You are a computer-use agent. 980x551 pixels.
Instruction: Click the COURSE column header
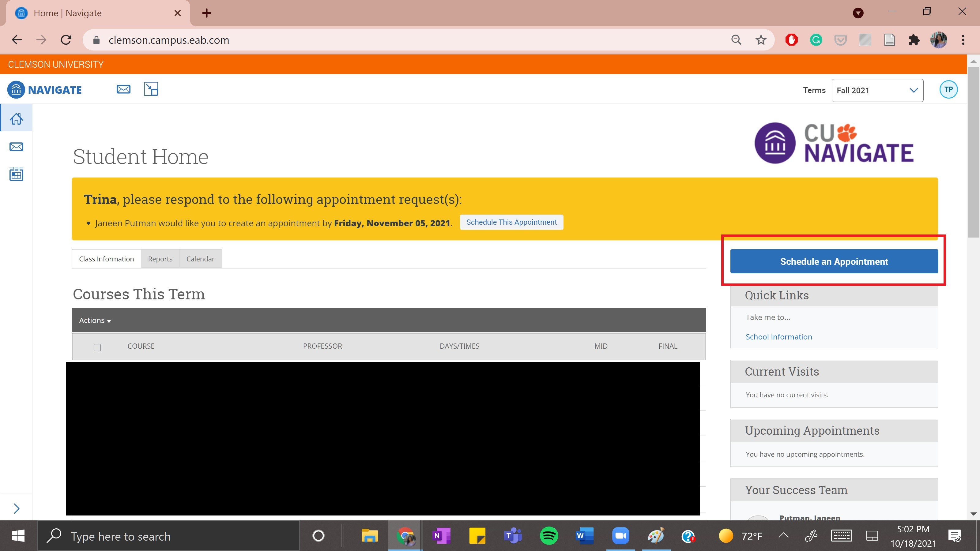tap(141, 346)
